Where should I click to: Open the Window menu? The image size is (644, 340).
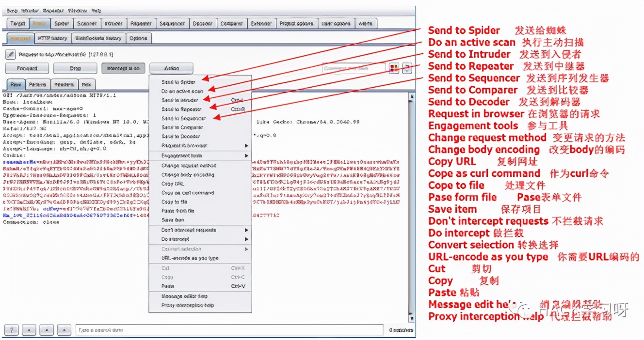coord(78,11)
